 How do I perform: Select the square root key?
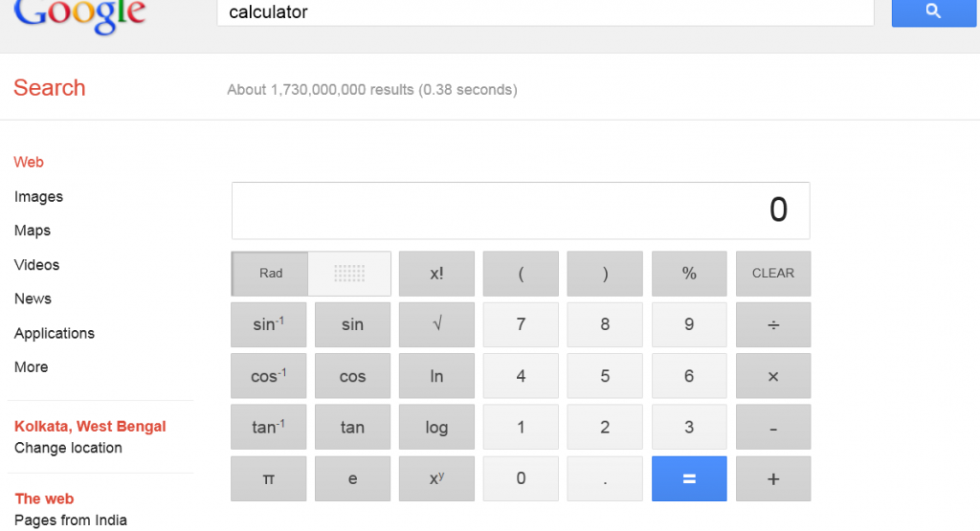point(436,325)
